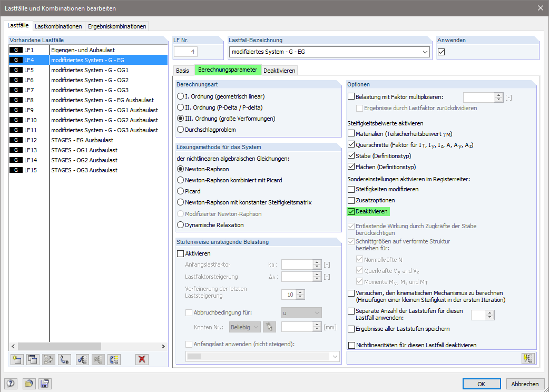Screen dimensions: 549x392
Task: Start calculation via the lightning bolt icon
Action: tap(527, 359)
